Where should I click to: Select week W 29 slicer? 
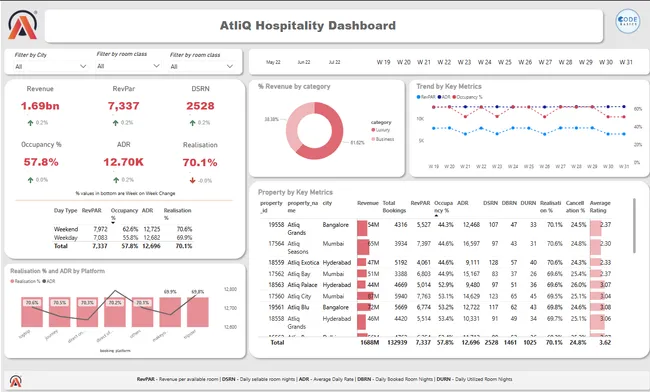[585, 62]
